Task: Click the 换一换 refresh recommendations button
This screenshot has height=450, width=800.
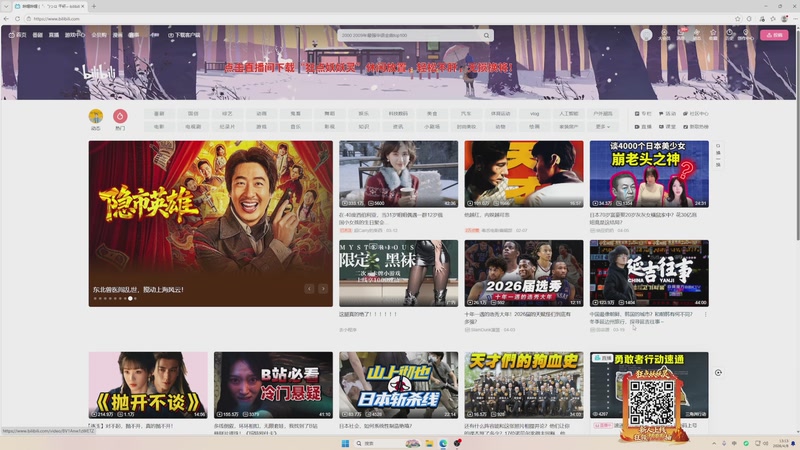Action: point(718,155)
